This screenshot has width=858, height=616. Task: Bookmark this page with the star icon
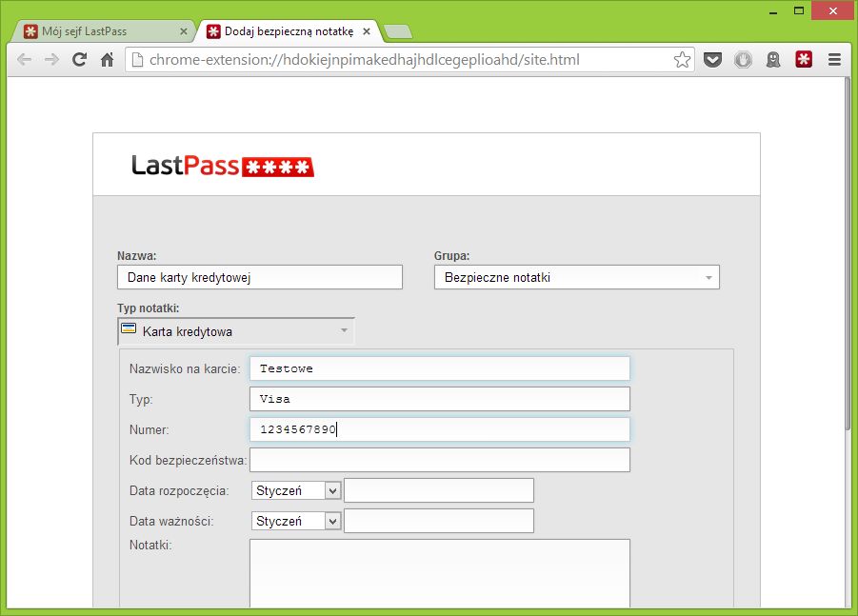click(682, 60)
